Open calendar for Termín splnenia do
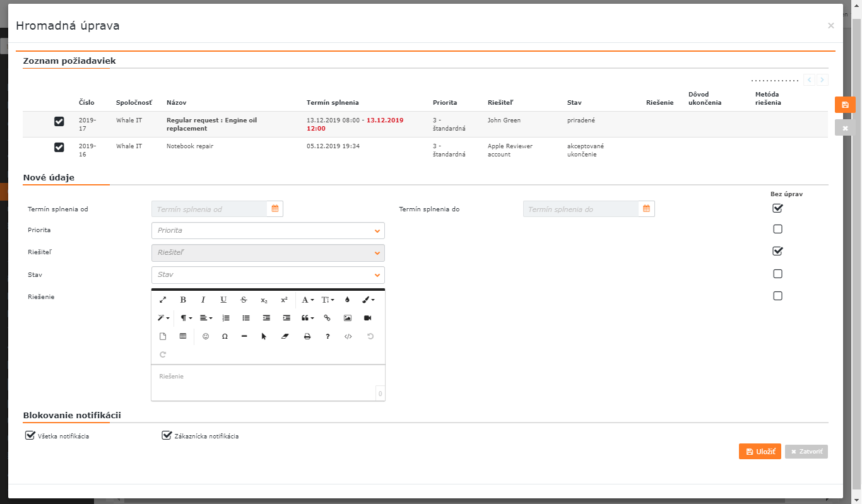 [x=646, y=209]
